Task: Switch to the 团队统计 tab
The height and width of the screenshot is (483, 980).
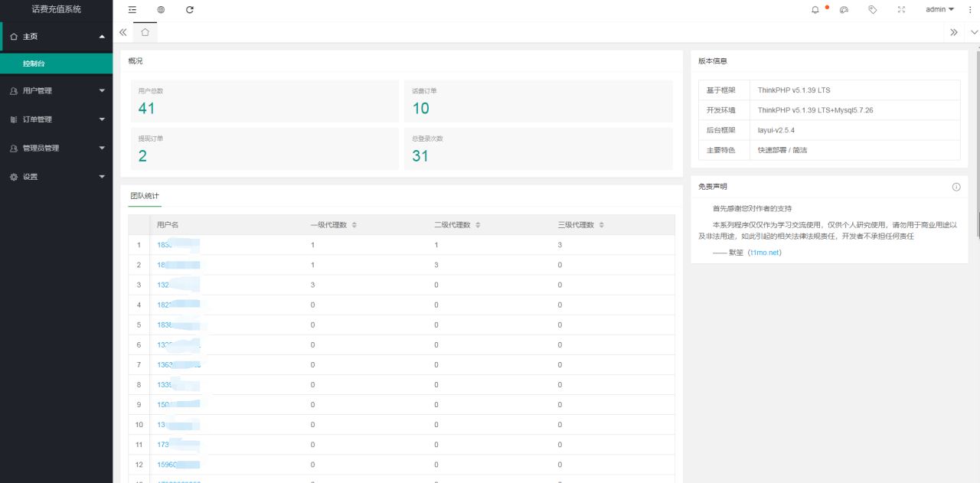Action: click(x=145, y=196)
